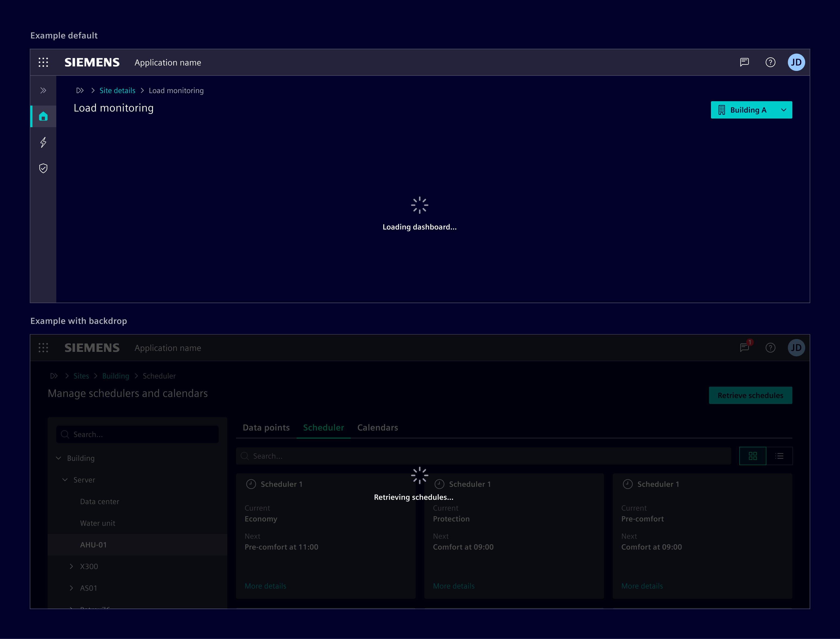Open the feedback chat icon in the header
The height and width of the screenshot is (639, 840).
744,62
